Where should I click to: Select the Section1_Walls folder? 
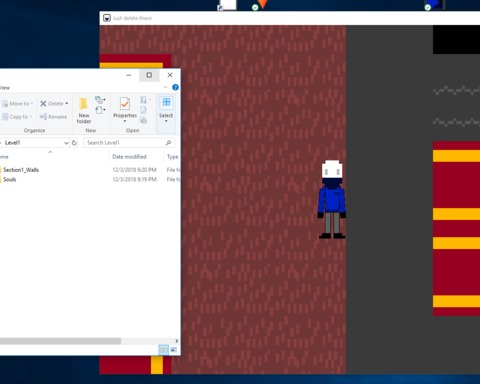(x=21, y=170)
